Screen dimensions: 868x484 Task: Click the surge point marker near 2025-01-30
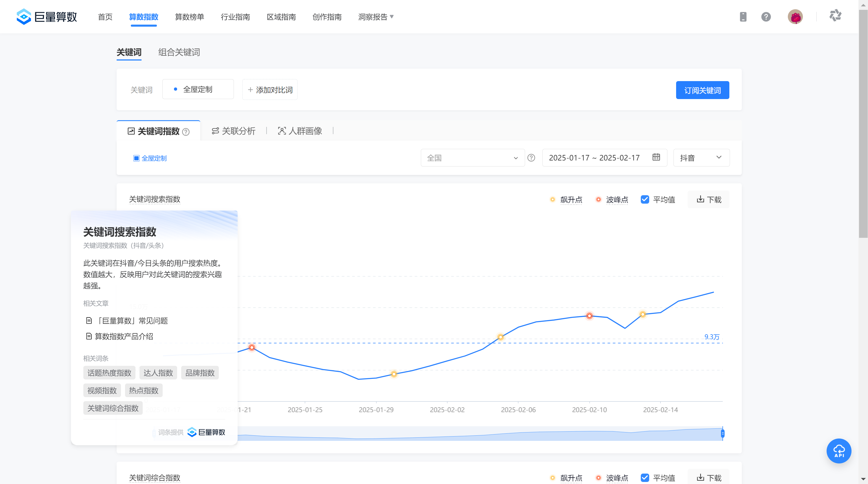(394, 374)
